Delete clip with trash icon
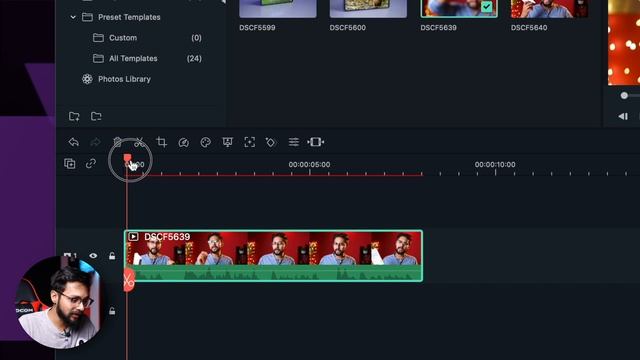The image size is (640, 360). click(x=118, y=142)
